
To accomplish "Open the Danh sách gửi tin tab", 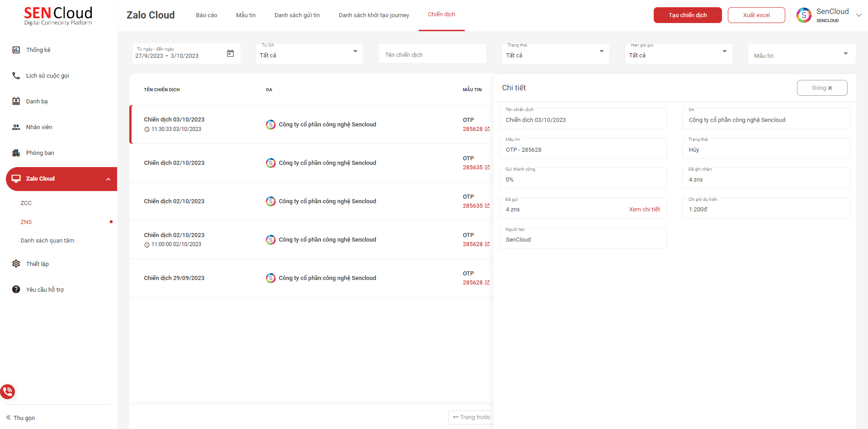I will pos(297,15).
